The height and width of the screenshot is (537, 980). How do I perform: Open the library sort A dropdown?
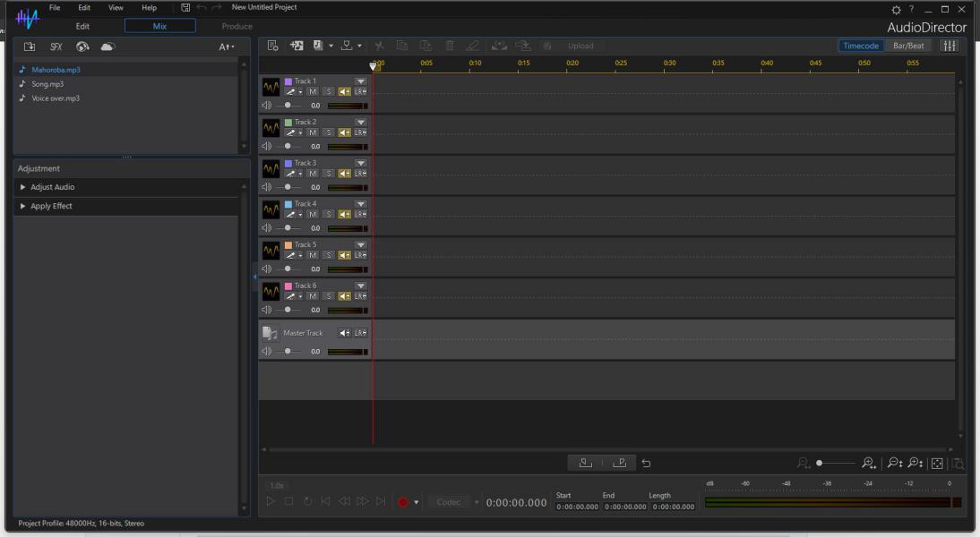pos(227,47)
